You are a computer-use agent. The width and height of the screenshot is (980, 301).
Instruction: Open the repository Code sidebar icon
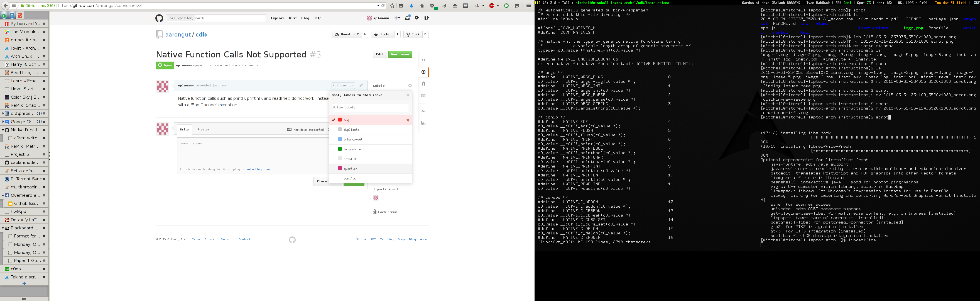pos(423,60)
